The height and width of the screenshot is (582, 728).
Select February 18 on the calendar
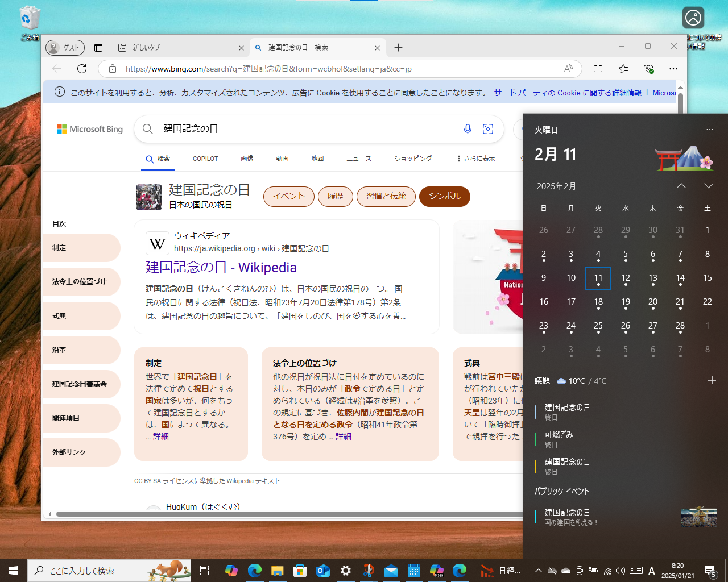click(x=598, y=301)
